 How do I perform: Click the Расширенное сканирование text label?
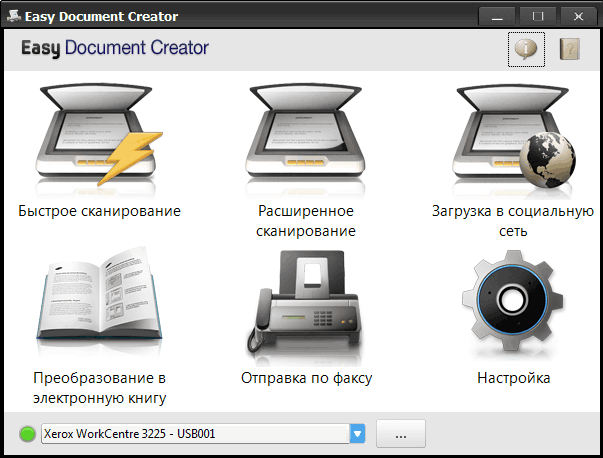point(306,221)
